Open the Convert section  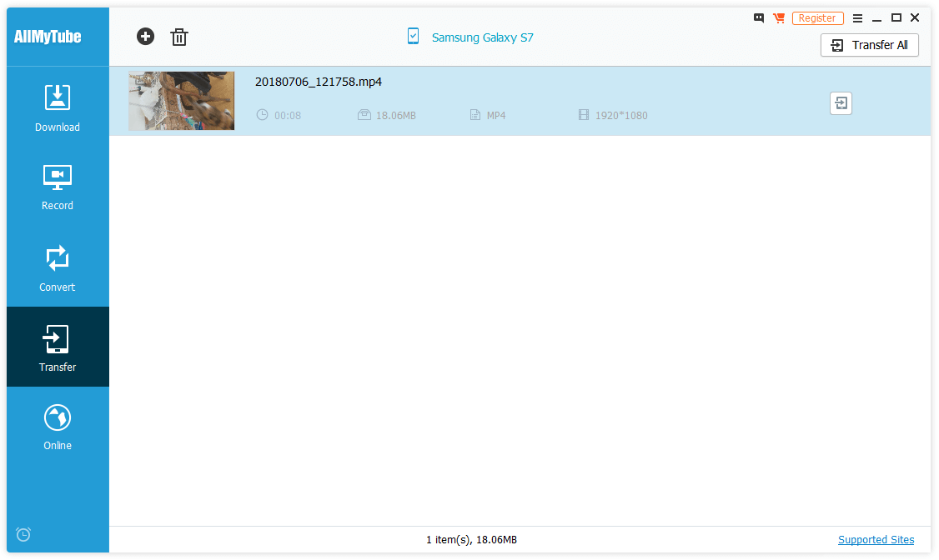[58, 268]
